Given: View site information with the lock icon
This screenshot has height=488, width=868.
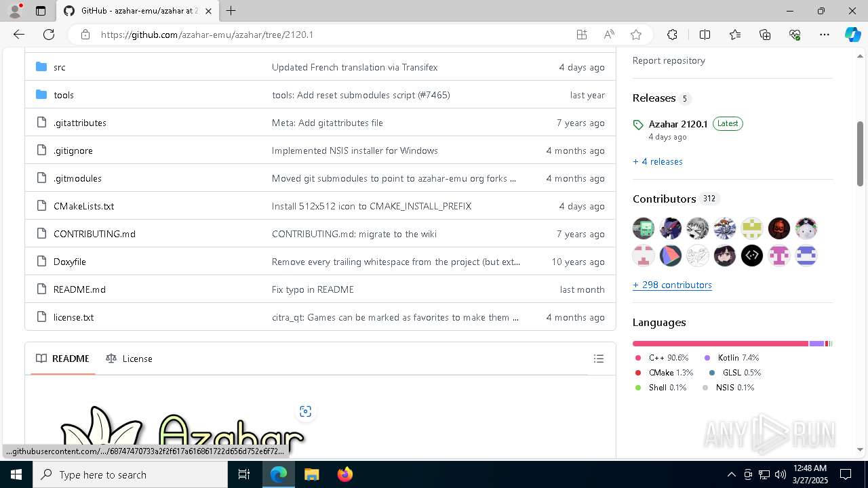Looking at the screenshot, I should (85, 35).
